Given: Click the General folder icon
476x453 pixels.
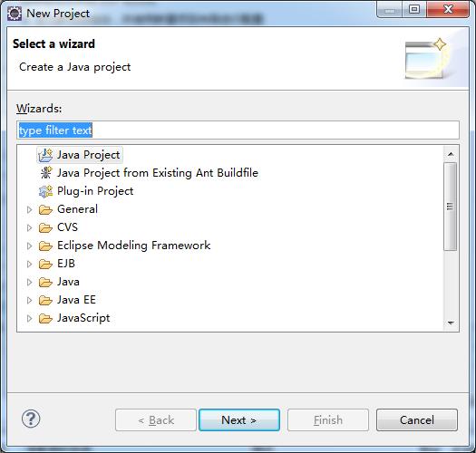Looking at the screenshot, I should 45,209.
